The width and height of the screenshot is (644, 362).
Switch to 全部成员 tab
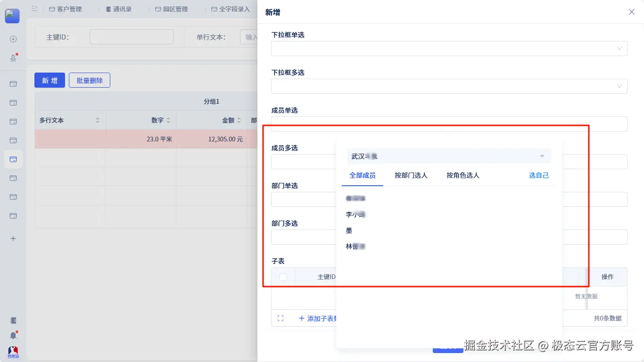click(x=363, y=175)
